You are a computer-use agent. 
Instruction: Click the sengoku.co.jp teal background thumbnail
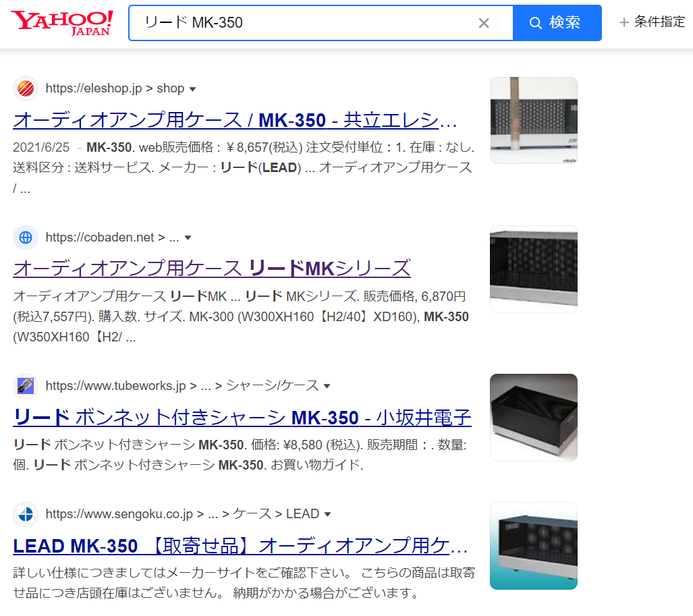click(x=534, y=546)
